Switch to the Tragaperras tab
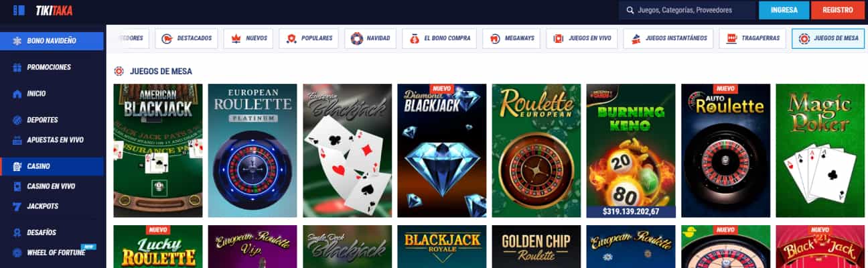The height and width of the screenshot is (268, 868). pos(752,39)
